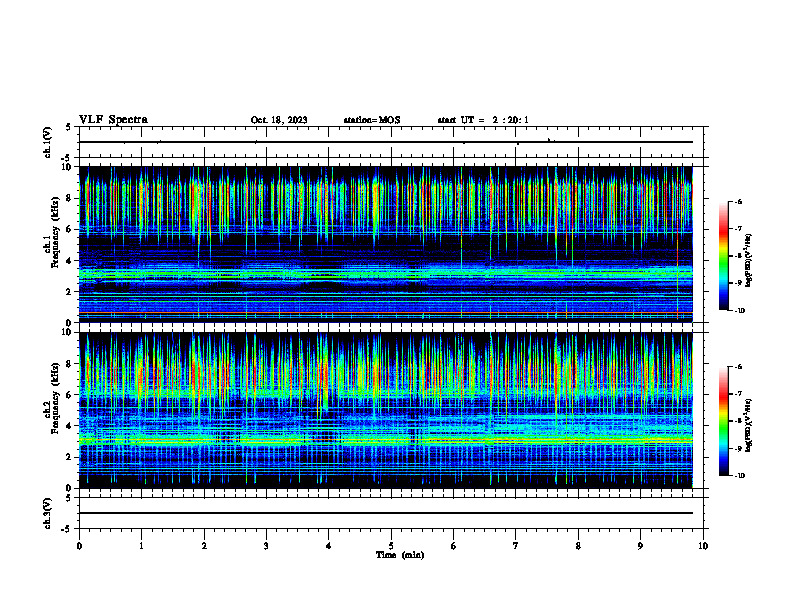Image resolution: width=792 pixels, height=612 pixels.
Task: Select the "start UT = 2 :20: 1" text
Action: tap(483, 120)
